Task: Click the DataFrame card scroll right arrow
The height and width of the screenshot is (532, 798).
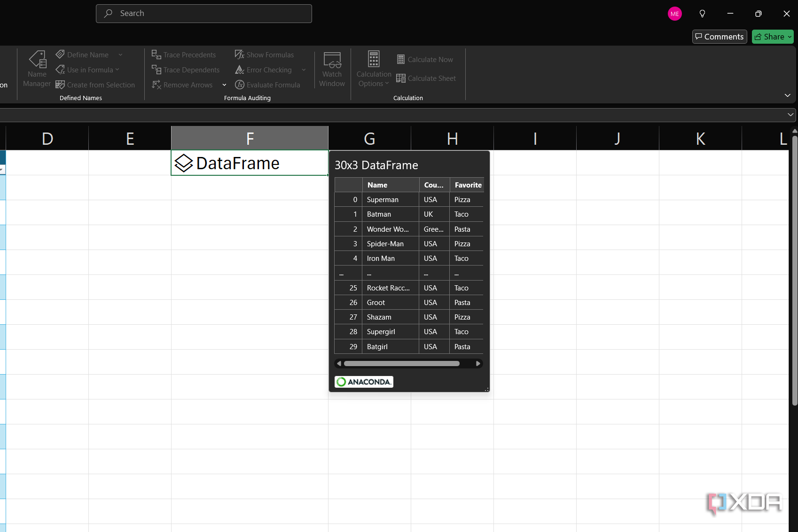Action: pyautogui.click(x=478, y=363)
